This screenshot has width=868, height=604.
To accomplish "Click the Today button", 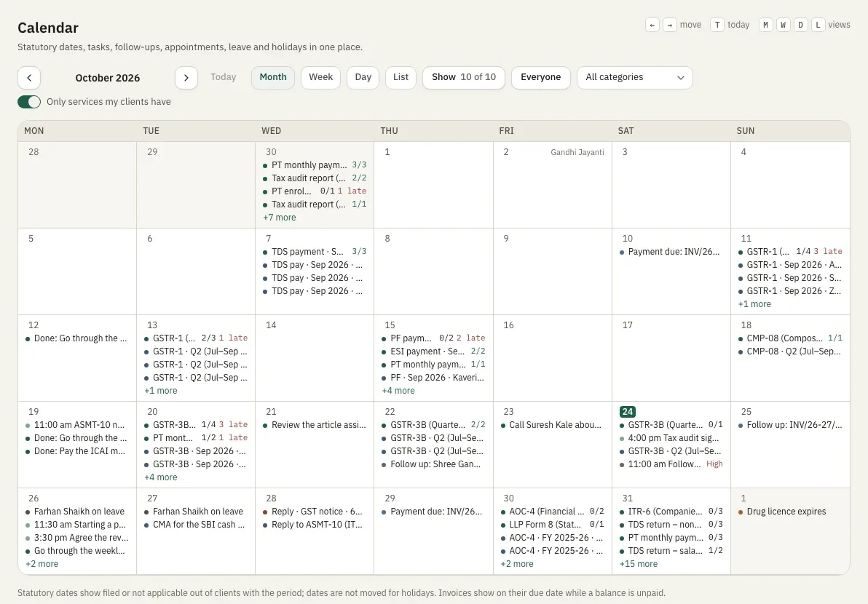I will coord(223,77).
